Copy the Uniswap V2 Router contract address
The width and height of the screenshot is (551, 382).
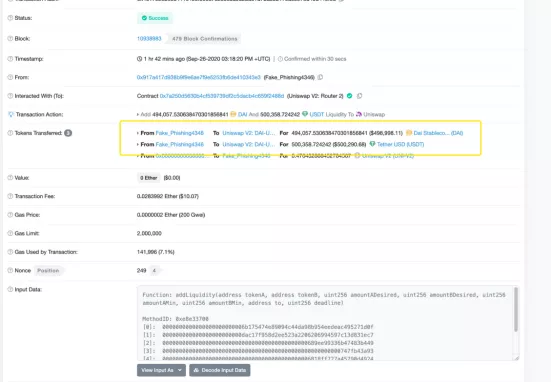click(x=359, y=96)
